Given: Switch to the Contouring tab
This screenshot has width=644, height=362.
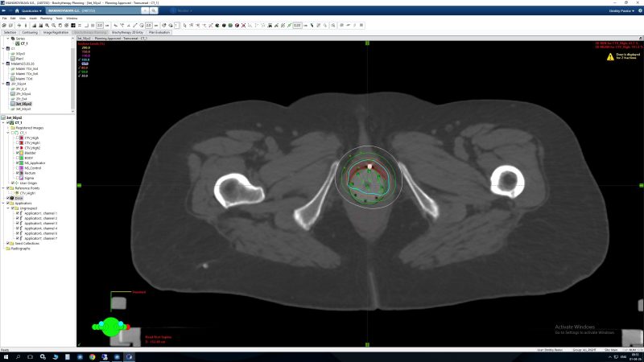Looking at the screenshot, I should click(29, 32).
